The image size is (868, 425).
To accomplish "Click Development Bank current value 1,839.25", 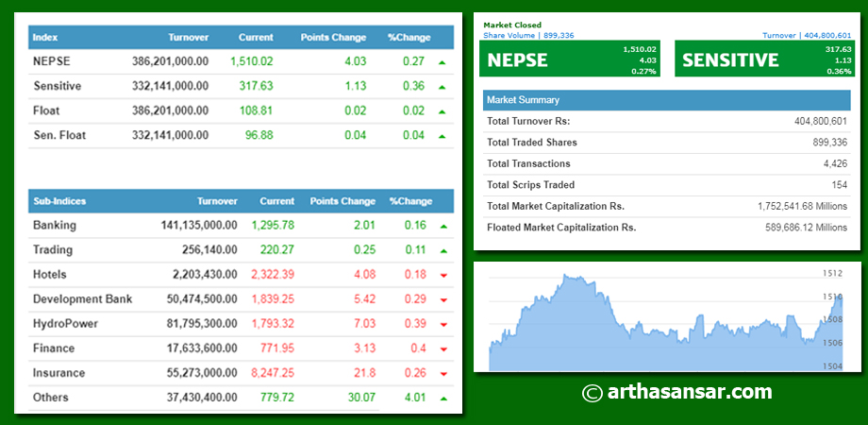I will tap(273, 298).
